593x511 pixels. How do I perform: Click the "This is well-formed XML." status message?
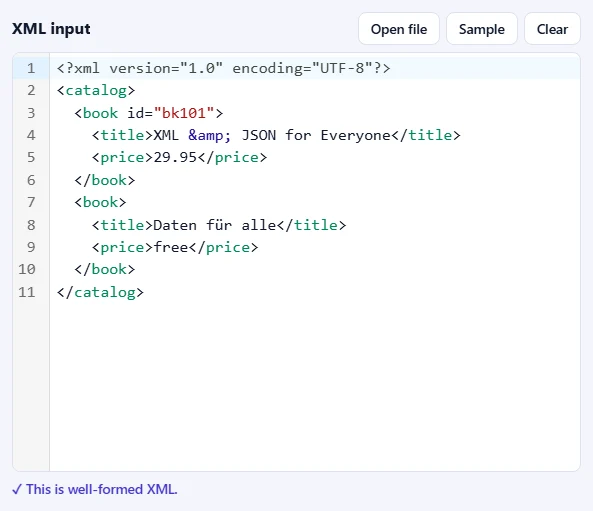[95, 489]
